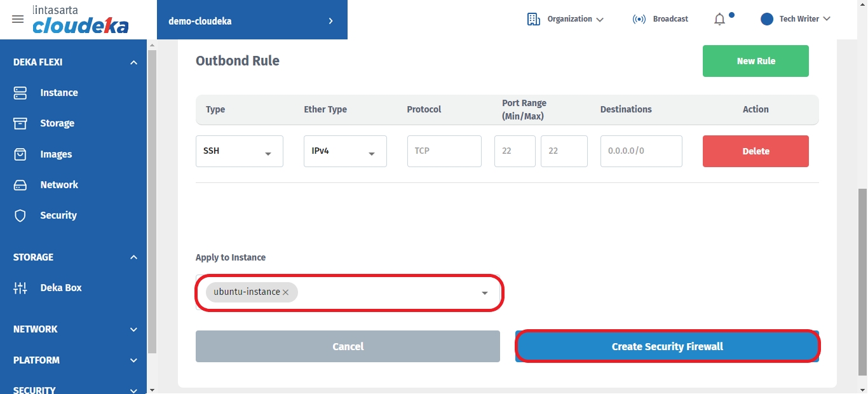
Task: Click the Network drive icon in sidebar
Action: pyautogui.click(x=20, y=185)
